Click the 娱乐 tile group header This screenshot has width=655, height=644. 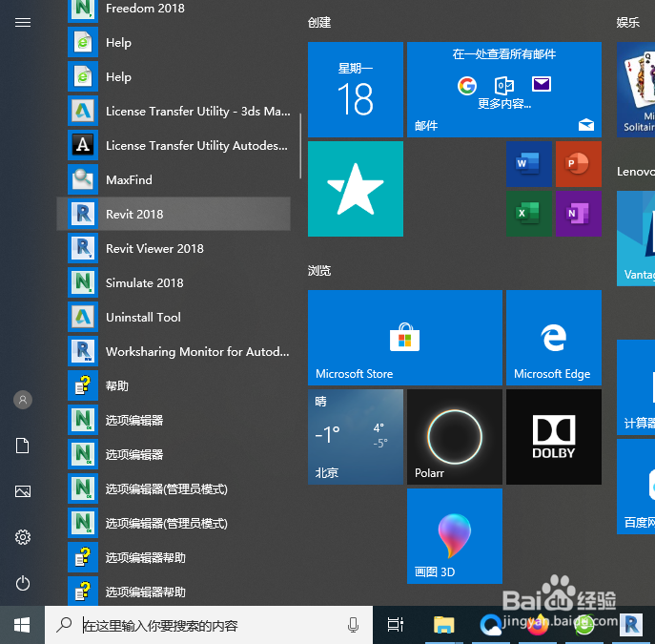(628, 22)
